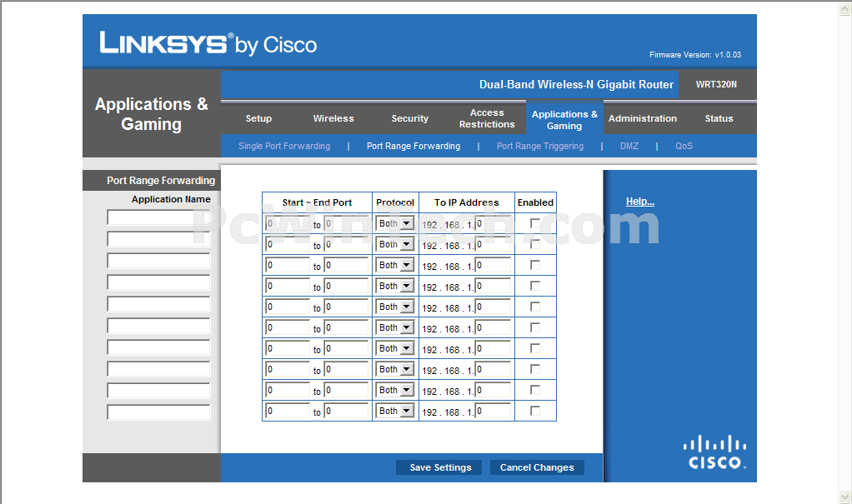Screen dimensions: 852x504
Task: Switch to the QoS sub-tab
Action: pos(684,146)
